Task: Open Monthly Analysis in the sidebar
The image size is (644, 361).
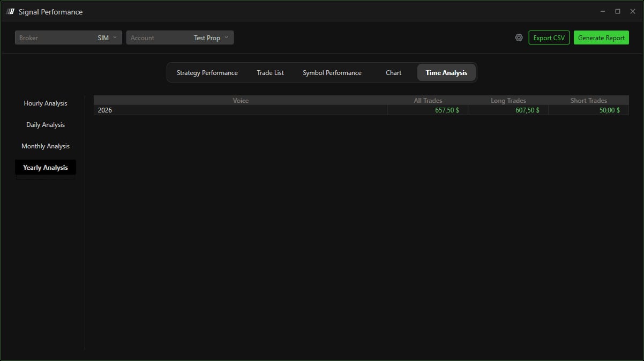Action: tap(46, 146)
